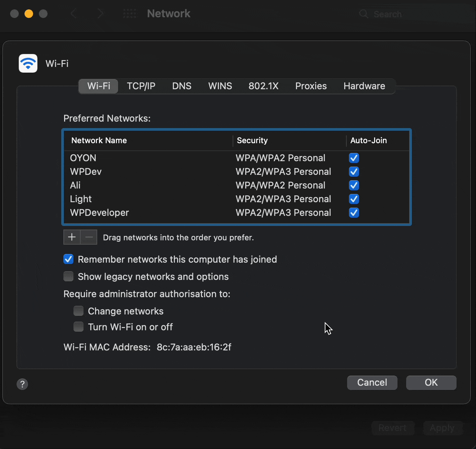476x449 pixels.
Task: Add a new preferred network with plus button
Action: point(71,237)
